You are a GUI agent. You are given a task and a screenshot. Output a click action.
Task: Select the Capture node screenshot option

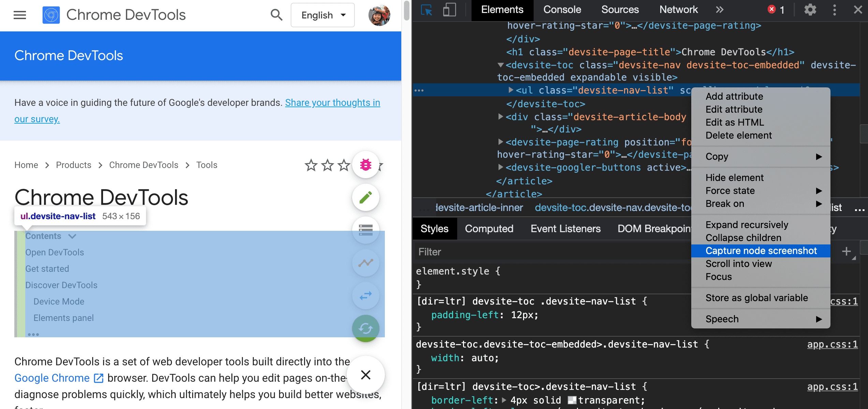(761, 250)
